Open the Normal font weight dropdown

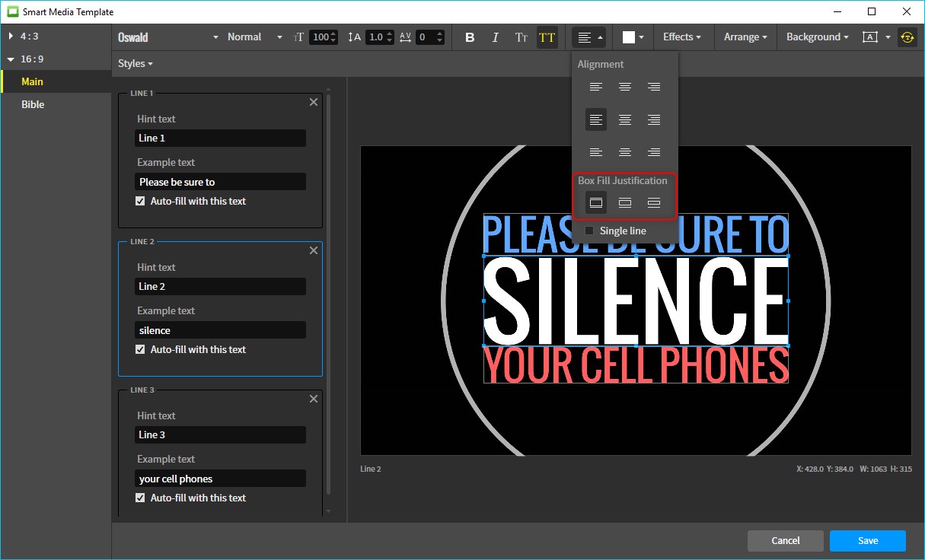point(254,37)
